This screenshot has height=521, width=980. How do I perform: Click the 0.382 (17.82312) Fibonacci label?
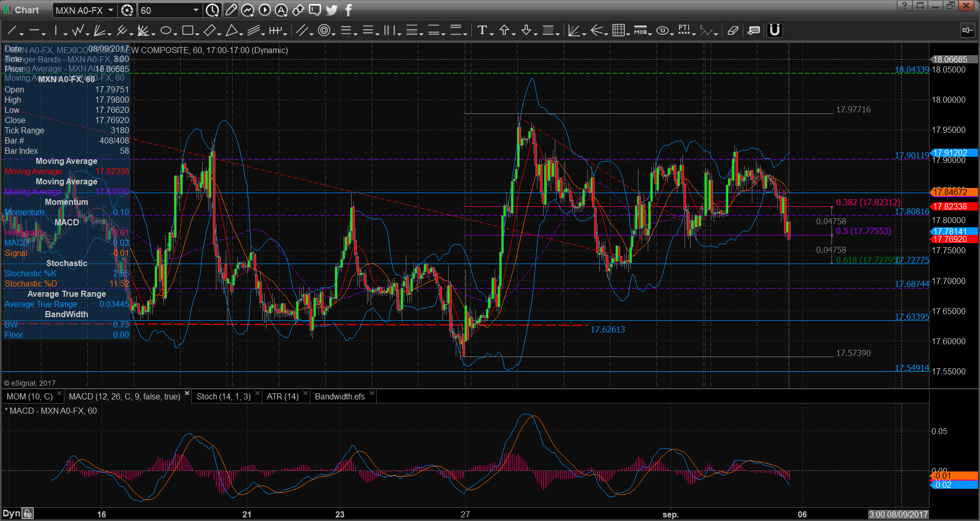[x=868, y=202]
